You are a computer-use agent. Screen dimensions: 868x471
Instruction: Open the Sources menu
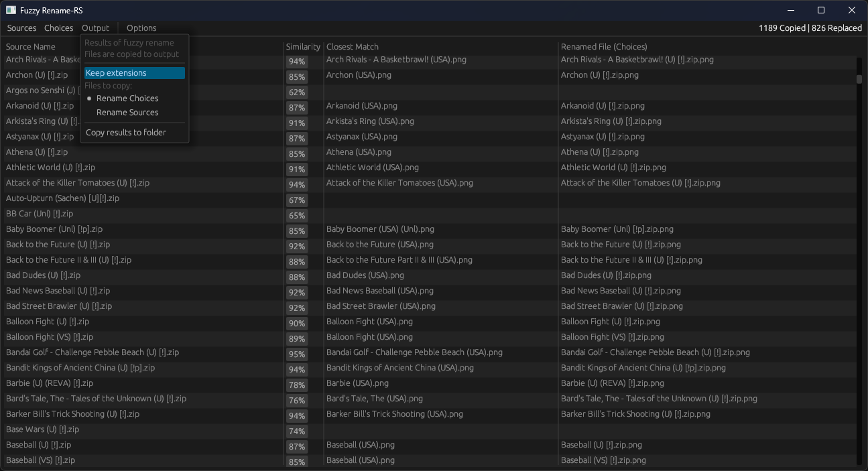pyautogui.click(x=21, y=28)
